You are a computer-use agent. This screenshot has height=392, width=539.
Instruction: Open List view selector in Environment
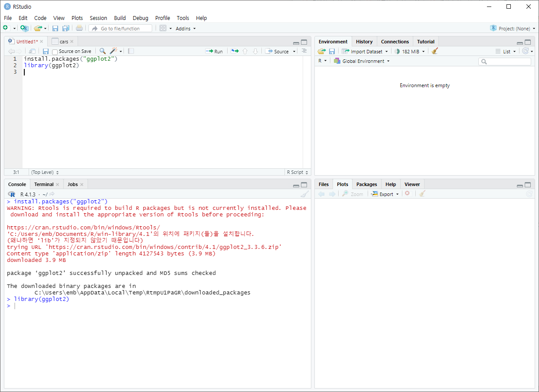point(506,51)
